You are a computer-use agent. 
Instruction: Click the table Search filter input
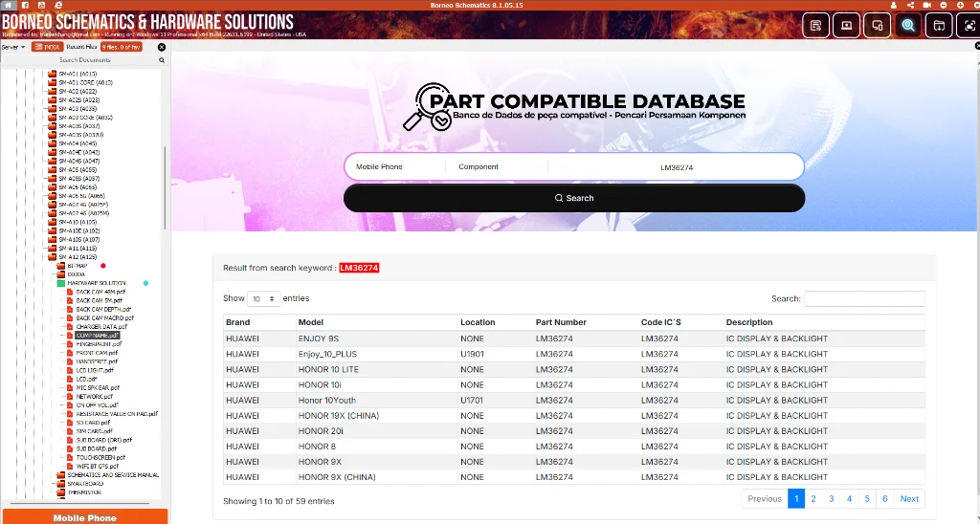point(864,298)
